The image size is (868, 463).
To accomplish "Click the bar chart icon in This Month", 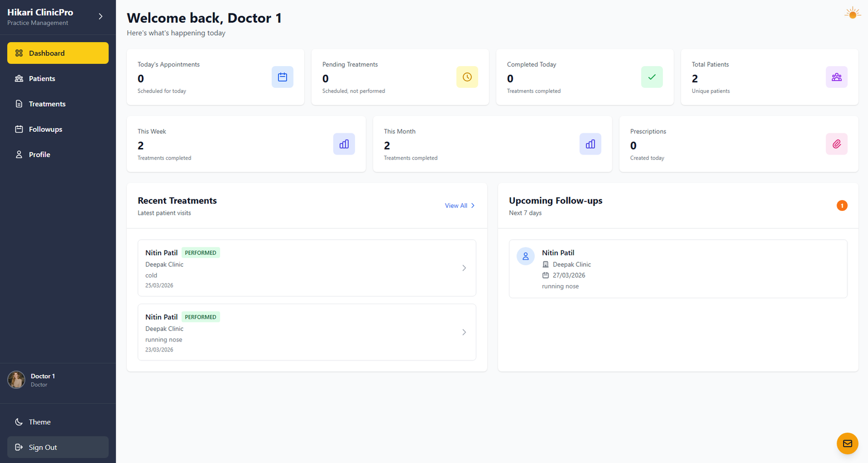I will (x=590, y=144).
